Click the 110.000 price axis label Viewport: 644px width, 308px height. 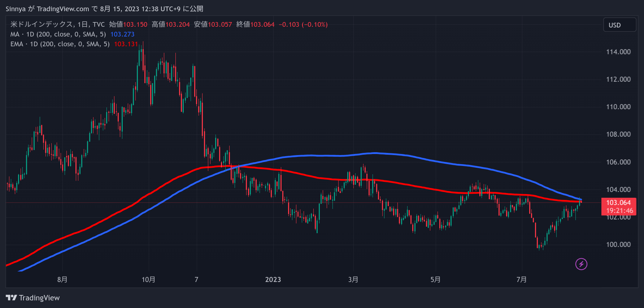(x=618, y=107)
